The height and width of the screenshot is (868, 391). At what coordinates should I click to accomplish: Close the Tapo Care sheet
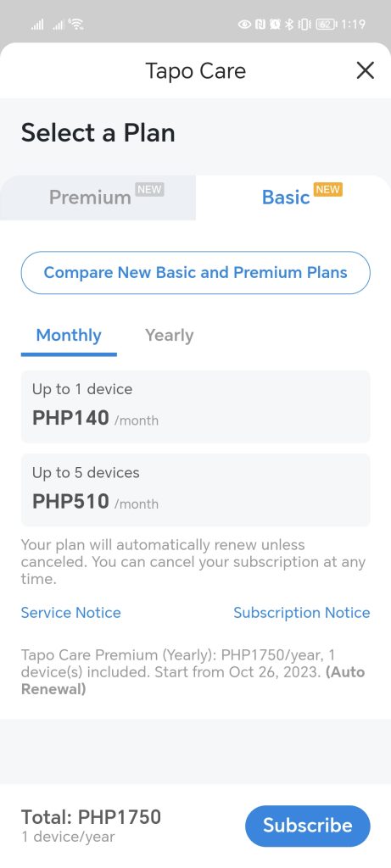click(365, 70)
